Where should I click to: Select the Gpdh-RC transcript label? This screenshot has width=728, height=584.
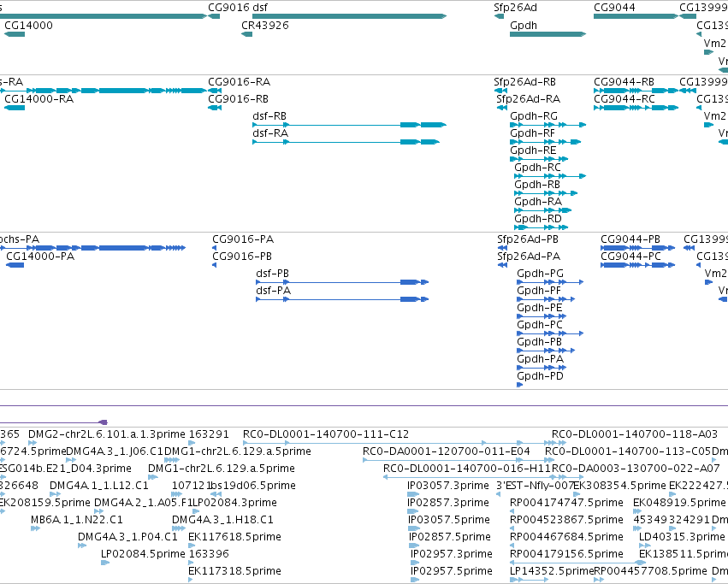pyautogui.click(x=537, y=168)
